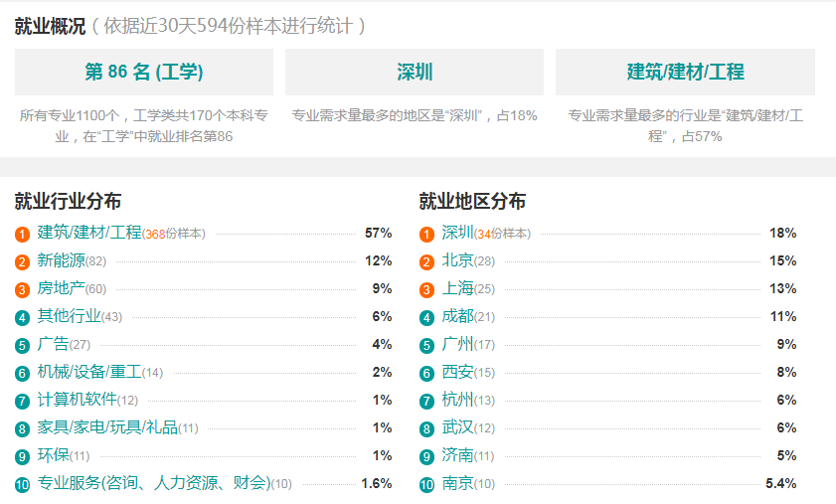Click the orange rank 3 badge beside 上海
Viewport: 836px width, 504px height.
tap(427, 289)
